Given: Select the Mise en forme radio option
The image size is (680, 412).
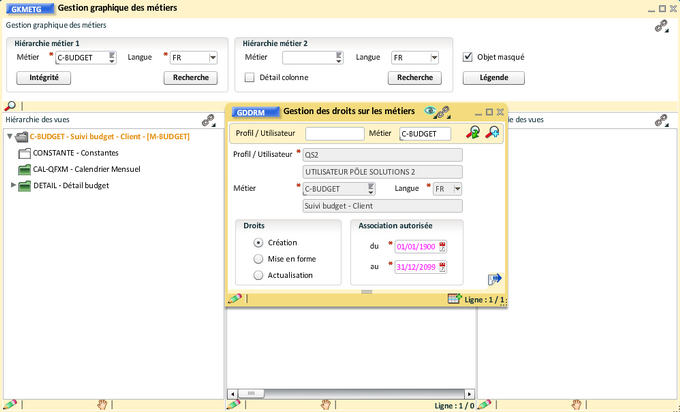Looking at the screenshot, I should coord(259,258).
